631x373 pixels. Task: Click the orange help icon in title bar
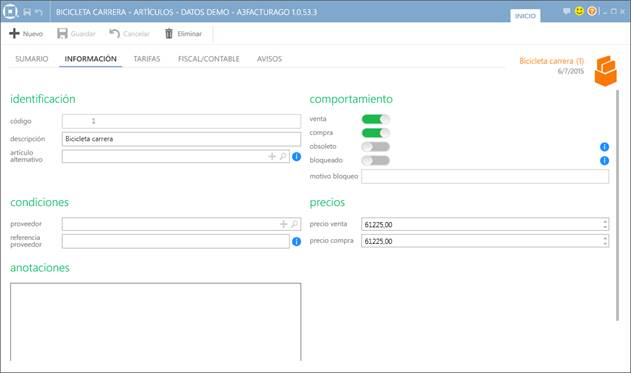[x=592, y=11]
